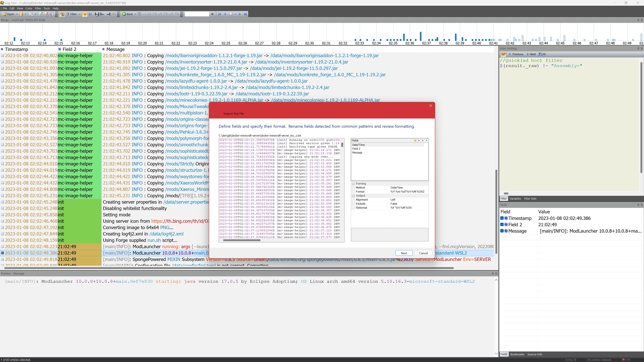The height and width of the screenshot is (362, 644).
Task: Click the Format value %Y-%m-%dT%H:%M:%OSZ
Action: (407, 192)
